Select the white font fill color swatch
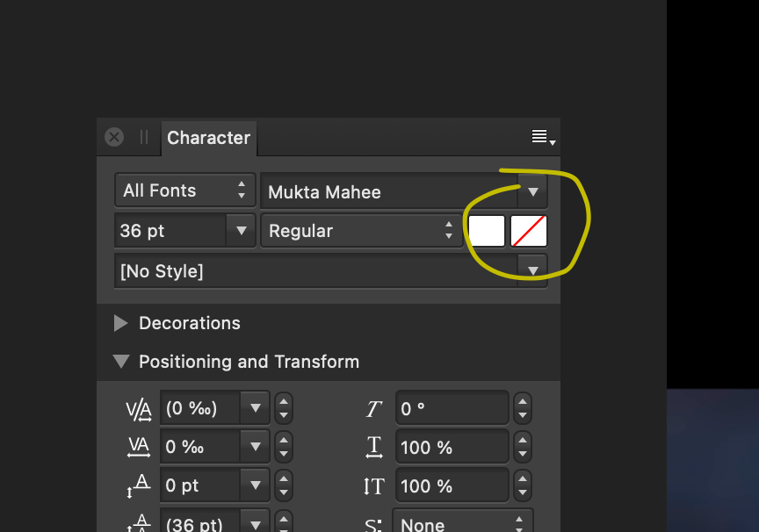 coord(486,230)
